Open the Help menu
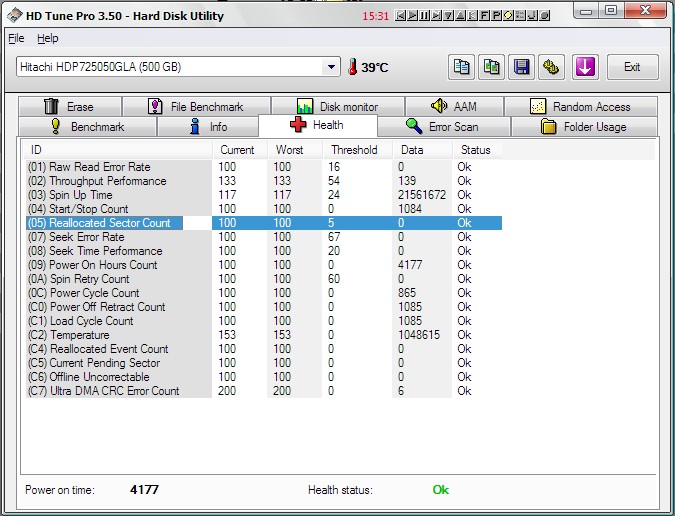 point(48,38)
